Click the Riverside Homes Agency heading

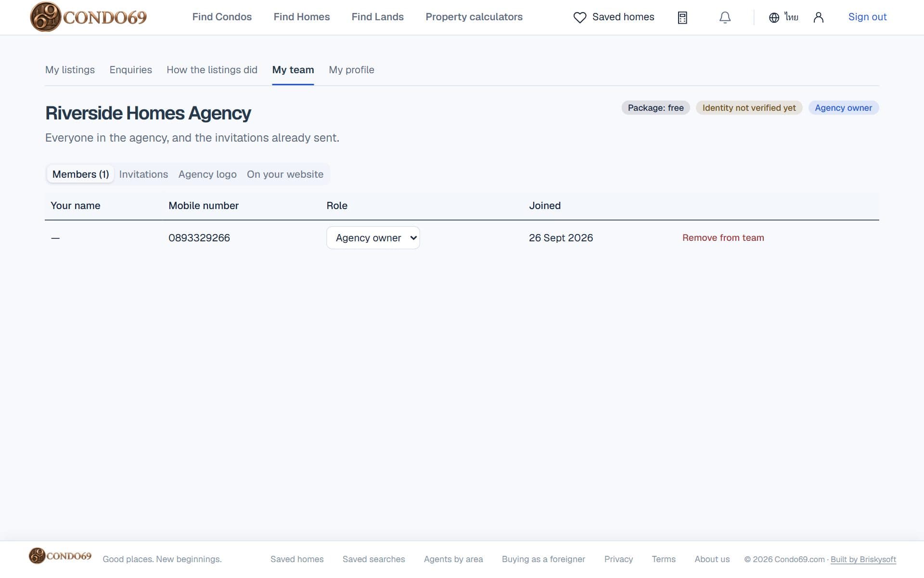[x=148, y=113]
